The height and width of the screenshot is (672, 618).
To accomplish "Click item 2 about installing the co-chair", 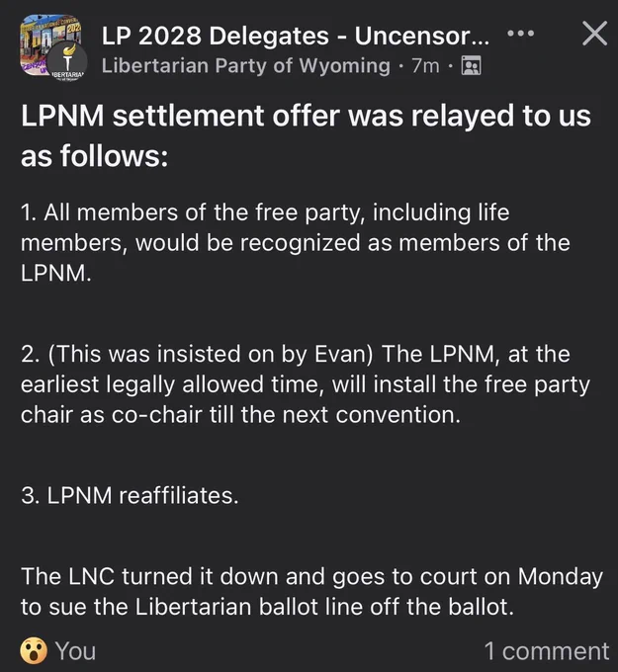I will coord(306,384).
